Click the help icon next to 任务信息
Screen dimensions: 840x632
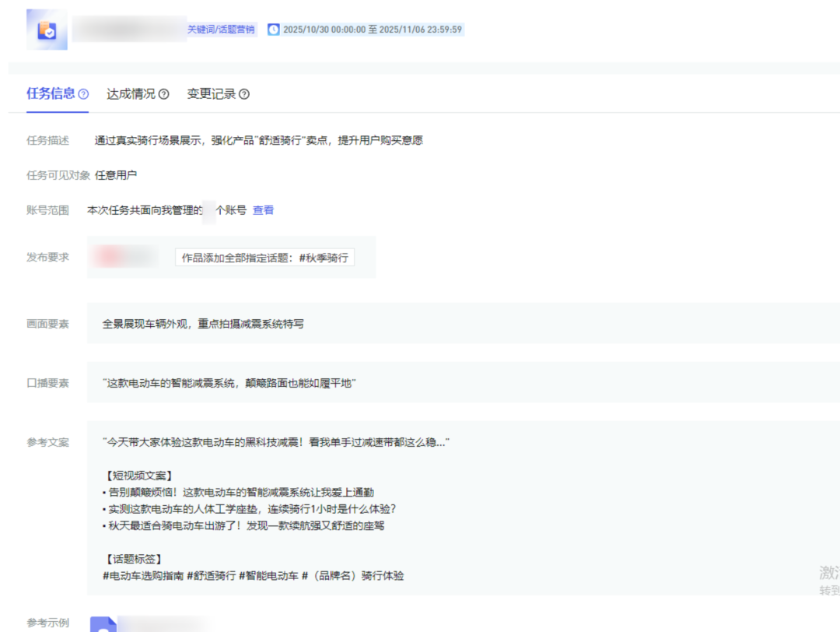[84, 94]
